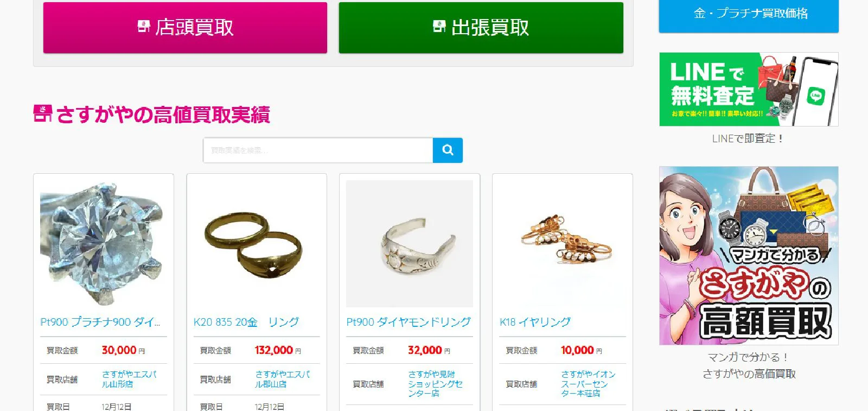Open the マンガで分かる高額買取 banner image
Image resolution: width=868 pixels, height=411 pixels.
point(749,256)
